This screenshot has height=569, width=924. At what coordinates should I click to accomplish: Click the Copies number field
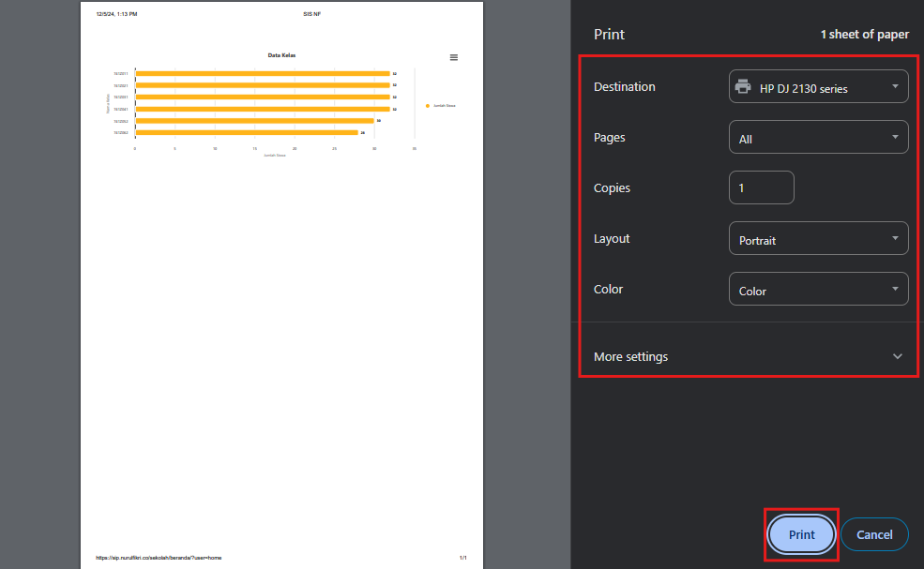(x=761, y=187)
